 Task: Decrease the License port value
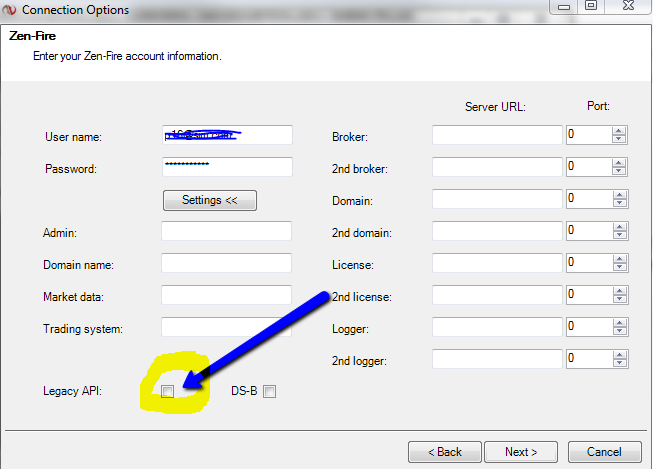tap(620, 267)
